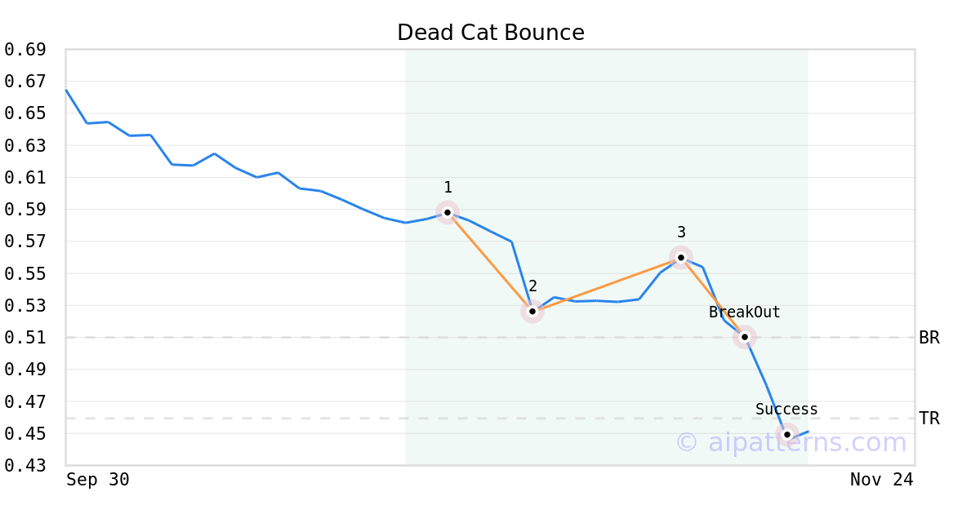Click pattern point marker 1
Viewport: 980px width, 514px height.
coord(448,212)
